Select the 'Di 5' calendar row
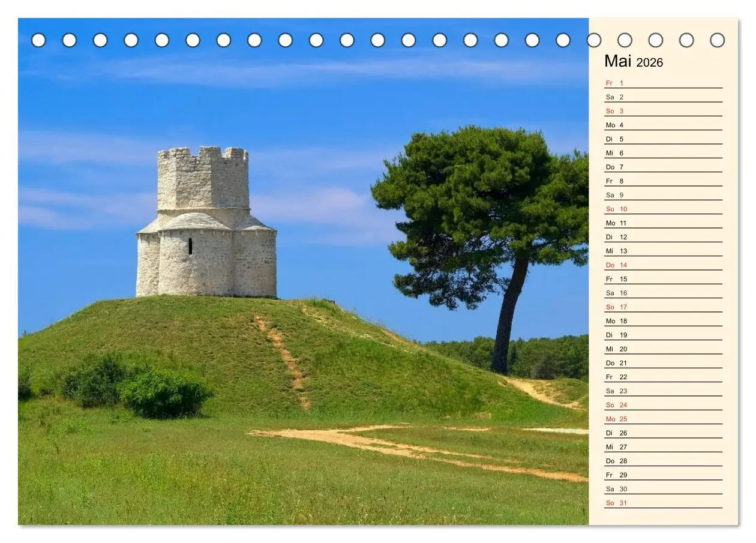Screen dimensions: 756x543 tap(663, 139)
